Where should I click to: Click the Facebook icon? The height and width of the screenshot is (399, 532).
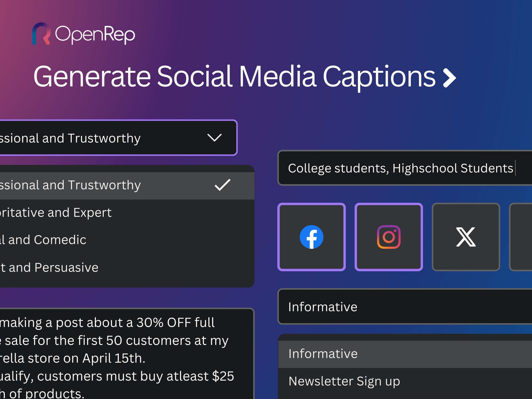click(311, 237)
